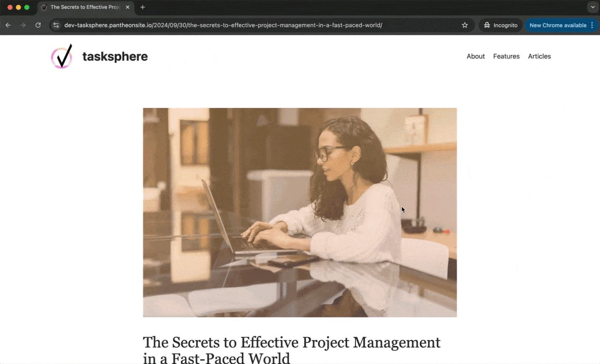This screenshot has width=600, height=364.
Task: Go to the Articles page
Action: [539, 56]
